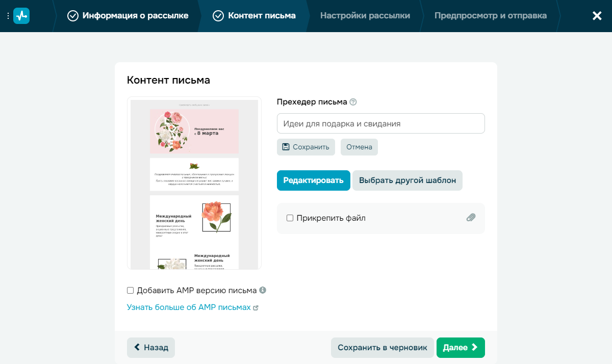Click the Контент письма heading

[168, 80]
